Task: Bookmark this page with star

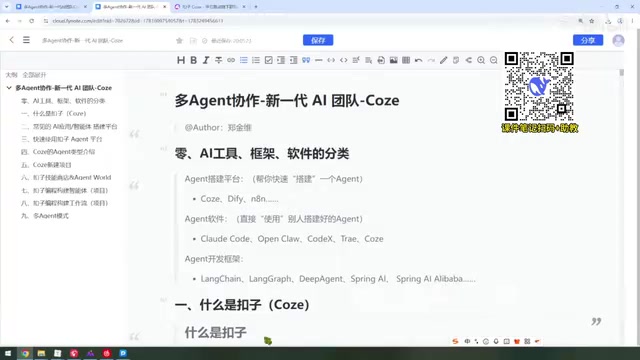Action: point(591,20)
